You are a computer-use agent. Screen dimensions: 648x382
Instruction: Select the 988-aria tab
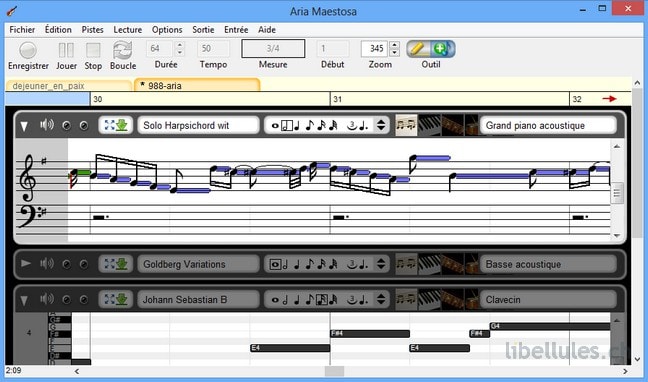click(x=197, y=85)
